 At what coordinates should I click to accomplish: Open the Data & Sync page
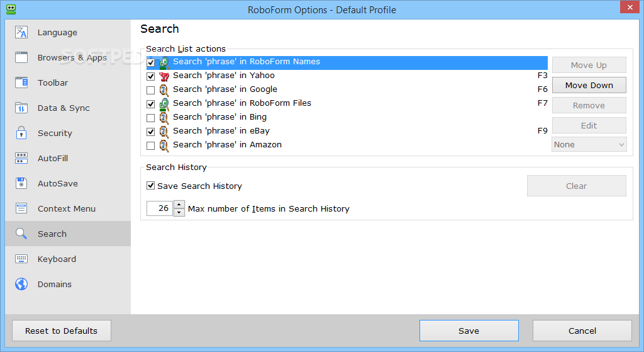point(68,108)
